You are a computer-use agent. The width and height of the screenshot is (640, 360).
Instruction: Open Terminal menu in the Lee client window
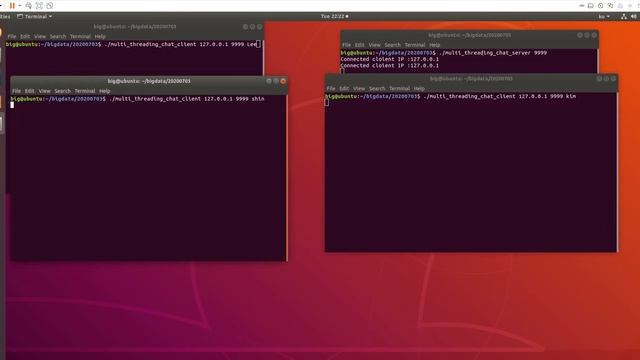[80, 36]
